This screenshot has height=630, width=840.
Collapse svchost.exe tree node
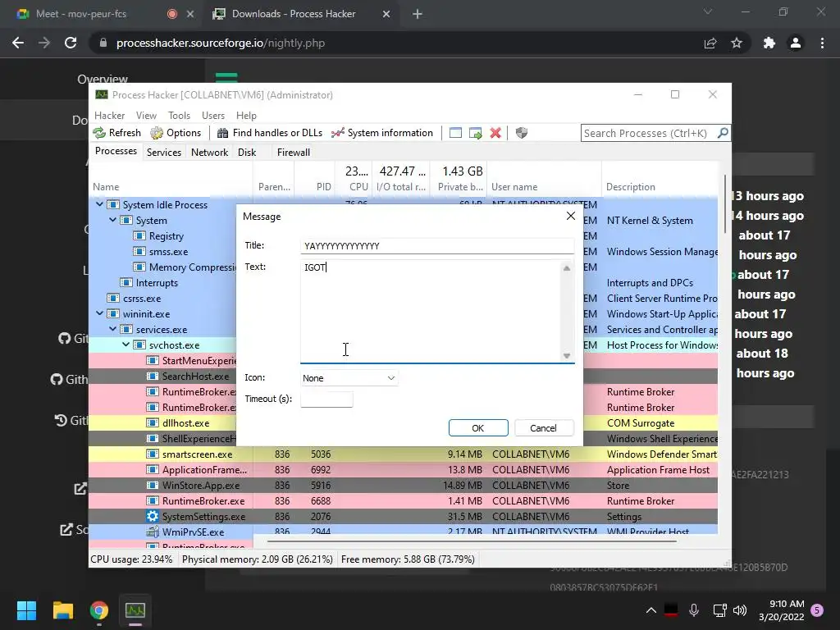click(126, 345)
